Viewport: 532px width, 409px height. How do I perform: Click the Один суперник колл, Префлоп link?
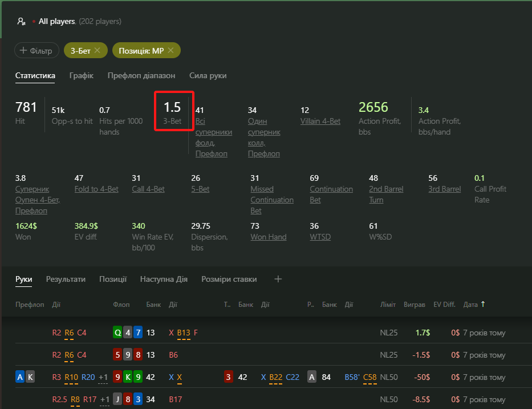point(264,137)
